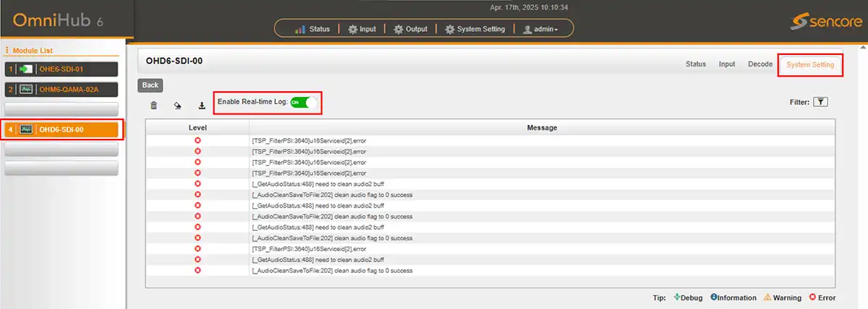Screen dimensions: 868x309
Task: Click the Error legend icon in Tip
Action: 812,297
